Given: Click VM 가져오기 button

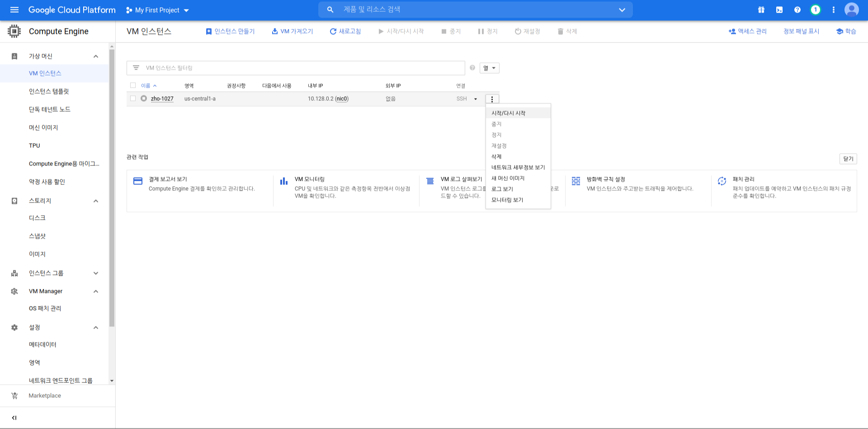Looking at the screenshot, I should point(292,31).
